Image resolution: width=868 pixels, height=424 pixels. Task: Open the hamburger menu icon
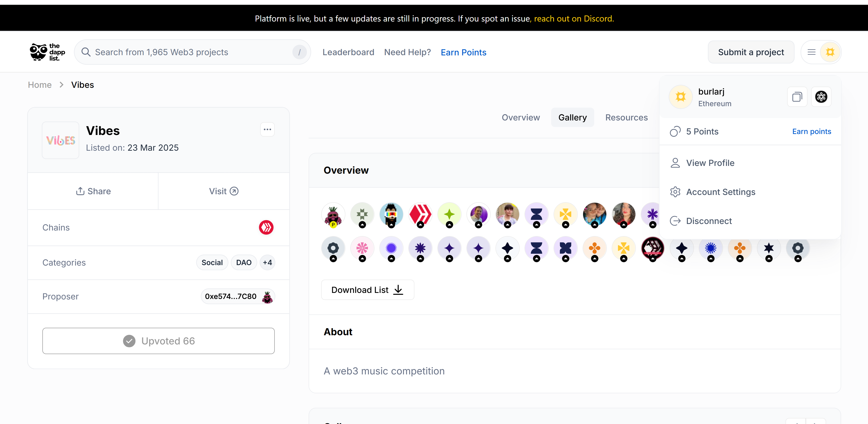point(811,52)
